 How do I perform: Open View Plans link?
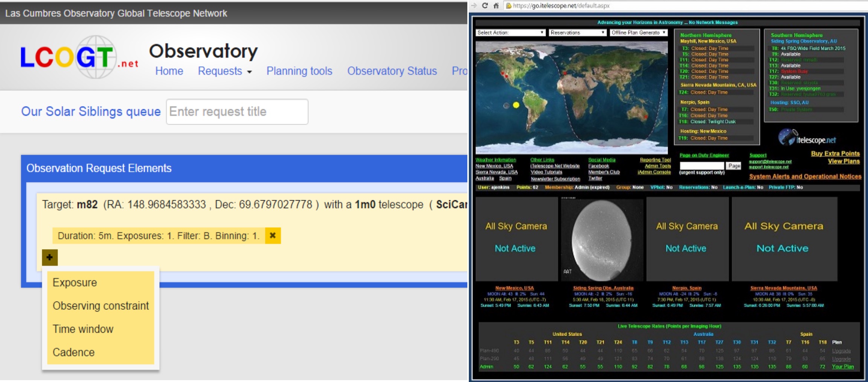[x=844, y=161]
